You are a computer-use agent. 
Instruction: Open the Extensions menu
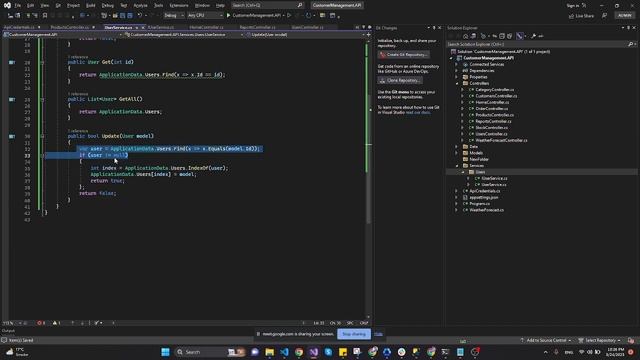[x=179, y=6]
